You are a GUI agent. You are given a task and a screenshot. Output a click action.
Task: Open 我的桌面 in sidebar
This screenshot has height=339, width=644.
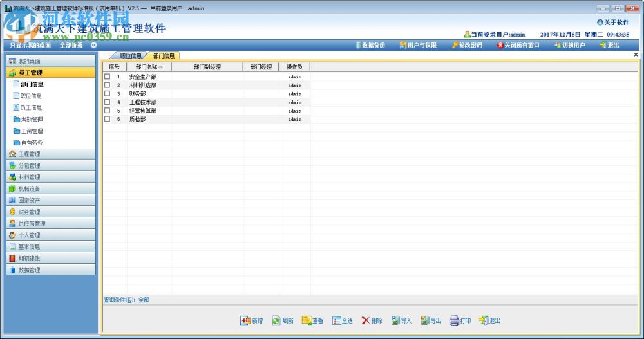tap(51, 60)
